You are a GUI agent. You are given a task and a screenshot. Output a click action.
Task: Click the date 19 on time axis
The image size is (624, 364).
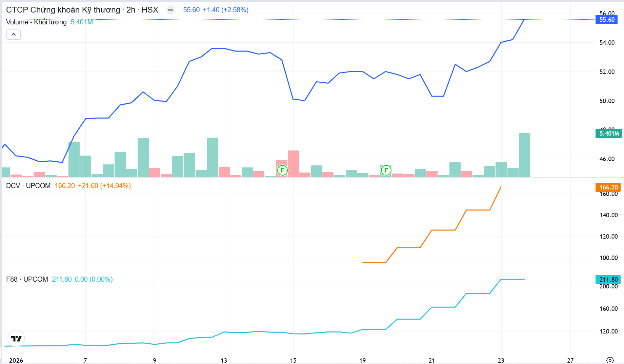[363, 360]
